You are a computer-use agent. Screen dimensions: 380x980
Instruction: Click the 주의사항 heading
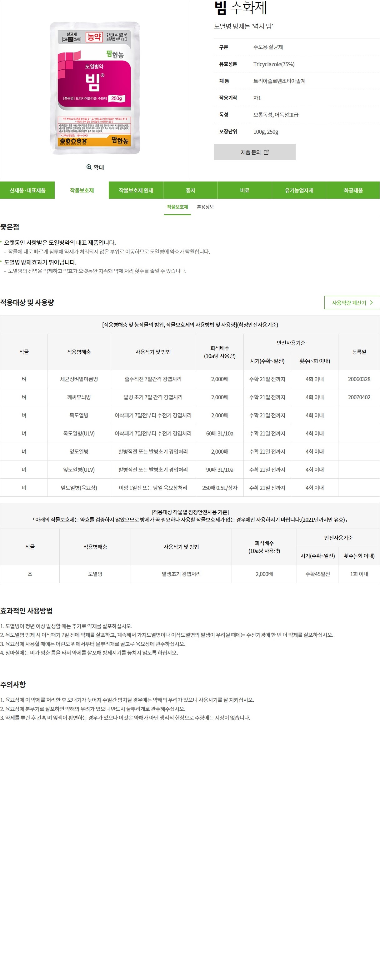tap(13, 684)
